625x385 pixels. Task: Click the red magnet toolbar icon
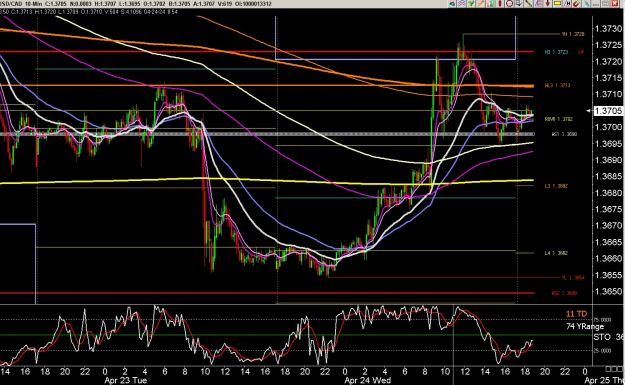coord(576,4)
